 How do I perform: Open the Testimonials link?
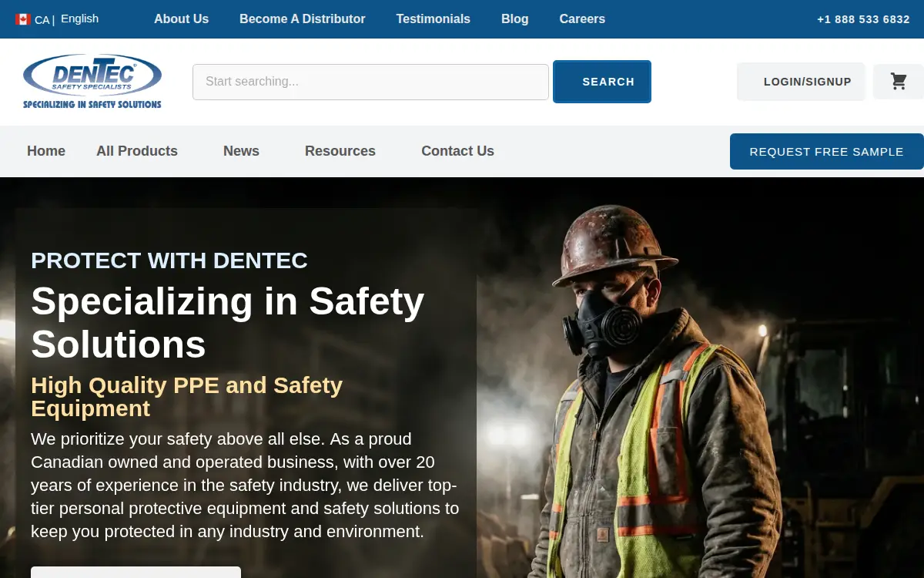click(x=434, y=19)
